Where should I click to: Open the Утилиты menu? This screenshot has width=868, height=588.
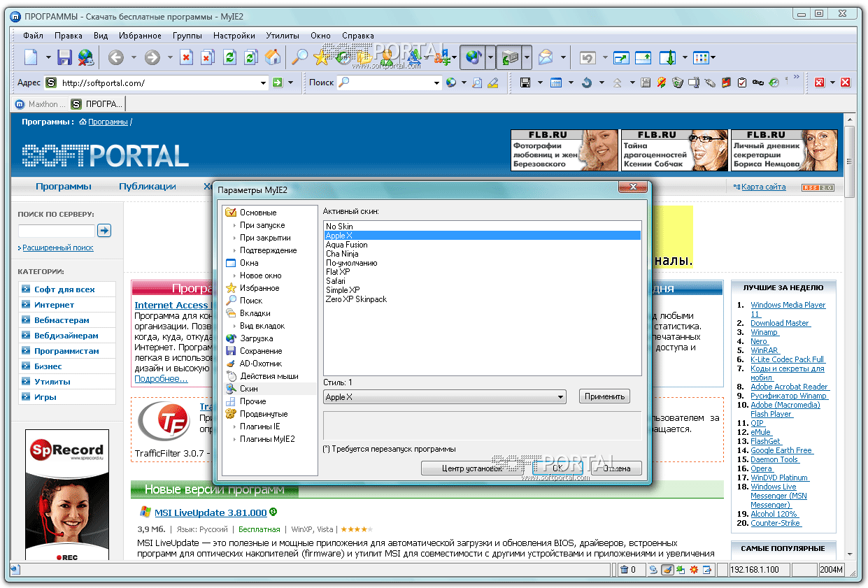pos(283,36)
